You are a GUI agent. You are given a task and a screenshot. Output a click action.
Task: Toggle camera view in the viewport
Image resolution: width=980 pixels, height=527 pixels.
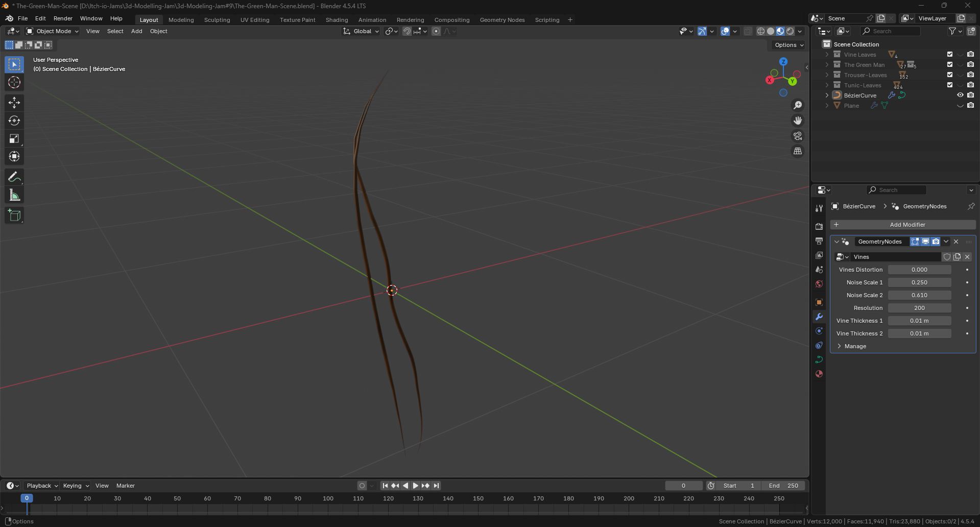click(798, 136)
